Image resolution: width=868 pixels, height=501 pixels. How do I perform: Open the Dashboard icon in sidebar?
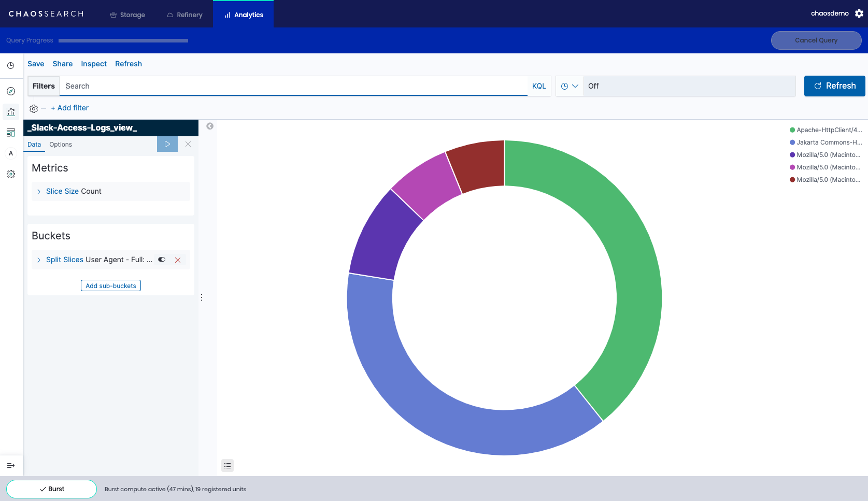(x=10, y=133)
